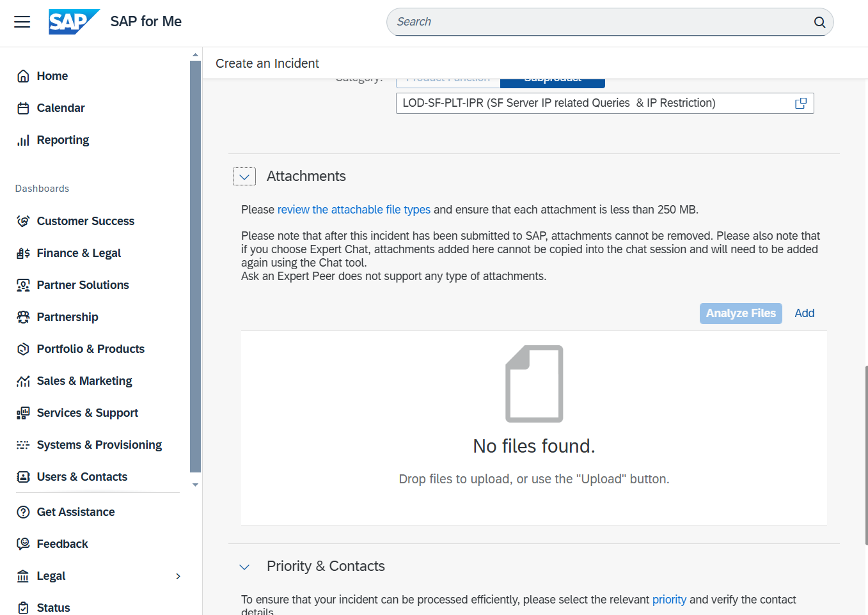The width and height of the screenshot is (868, 615).
Task: Open value help icon in category field
Action: tap(800, 103)
